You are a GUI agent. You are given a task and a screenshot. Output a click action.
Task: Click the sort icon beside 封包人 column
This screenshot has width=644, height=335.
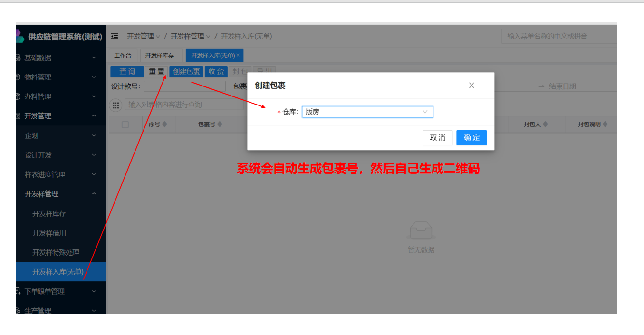pyautogui.click(x=545, y=124)
